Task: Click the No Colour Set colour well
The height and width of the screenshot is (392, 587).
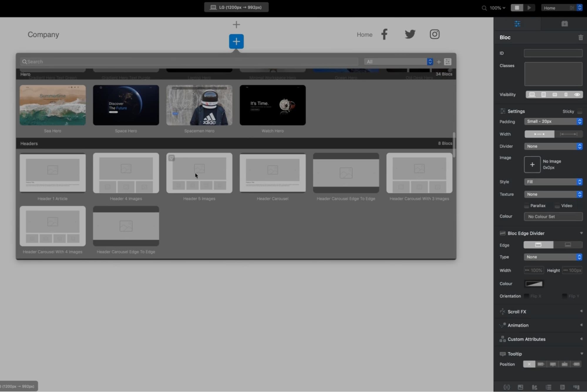Action: coord(553,217)
